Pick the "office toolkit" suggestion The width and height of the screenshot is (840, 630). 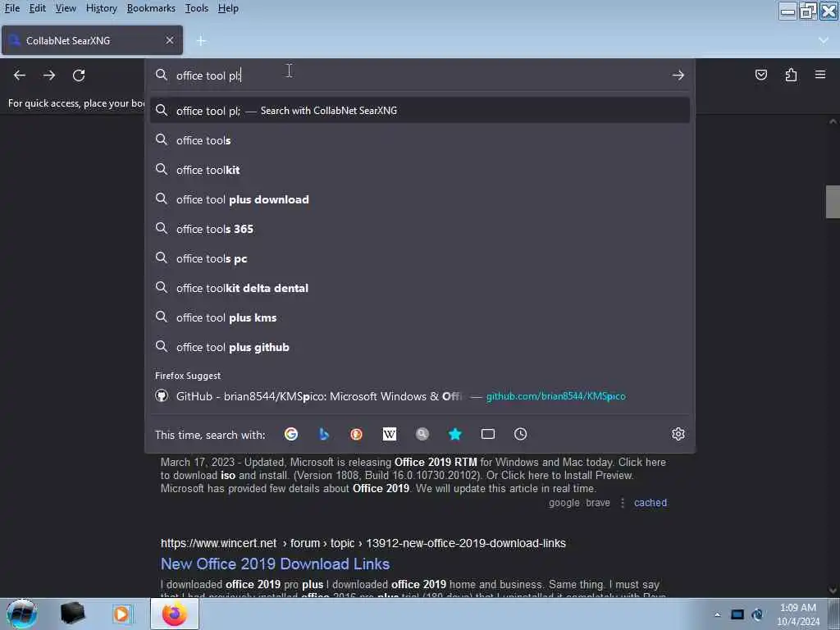419,169
